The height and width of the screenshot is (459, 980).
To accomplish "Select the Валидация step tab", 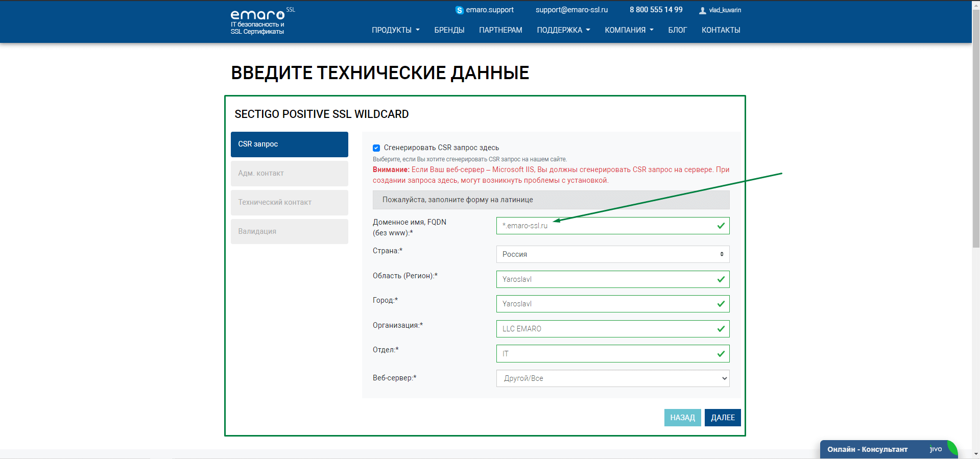I will pyautogui.click(x=290, y=232).
